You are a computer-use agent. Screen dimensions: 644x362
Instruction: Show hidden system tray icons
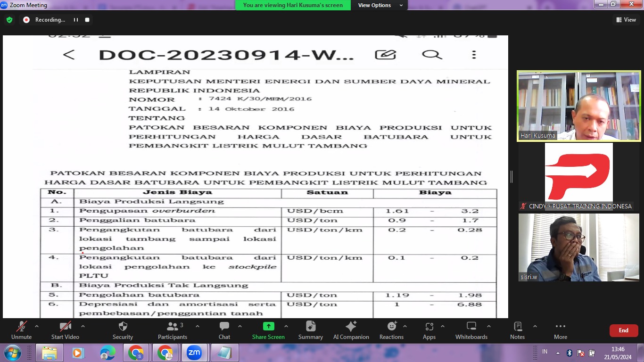(558, 353)
